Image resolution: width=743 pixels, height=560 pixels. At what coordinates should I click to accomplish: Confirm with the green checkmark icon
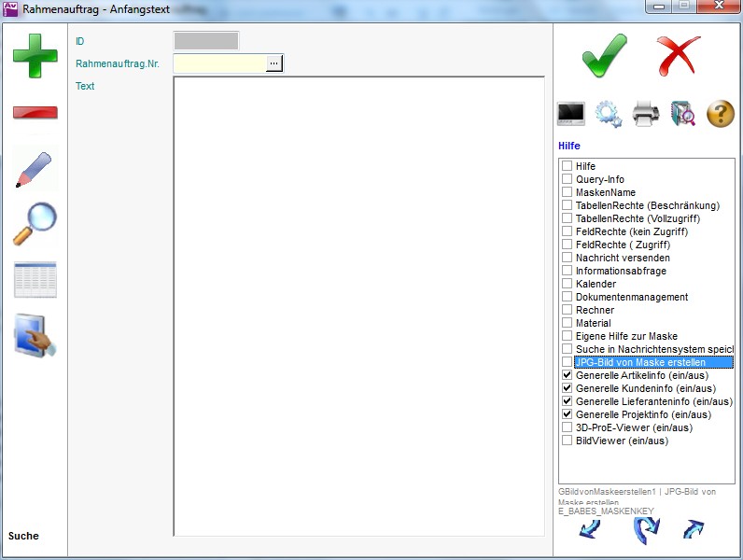tap(604, 56)
